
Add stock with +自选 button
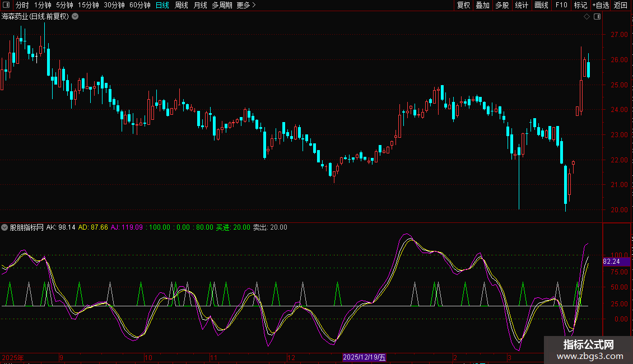click(x=600, y=6)
